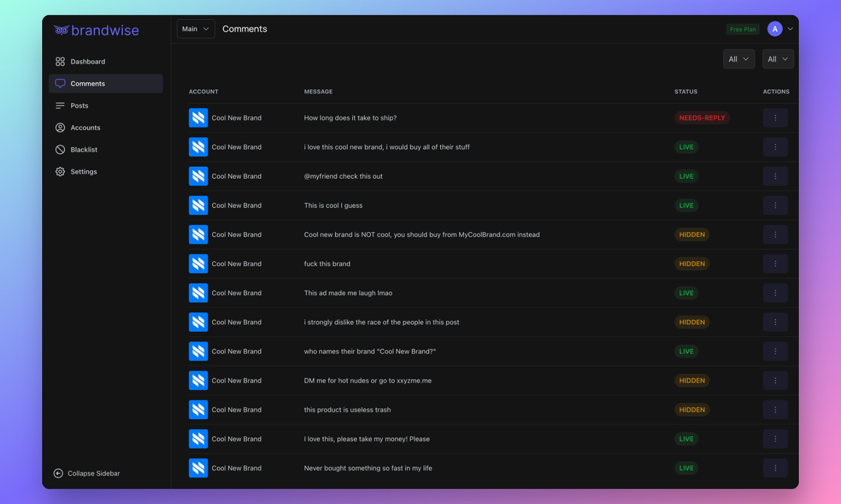Select message "How long does it take to ship?"
This screenshot has width=841, height=504.
click(350, 118)
